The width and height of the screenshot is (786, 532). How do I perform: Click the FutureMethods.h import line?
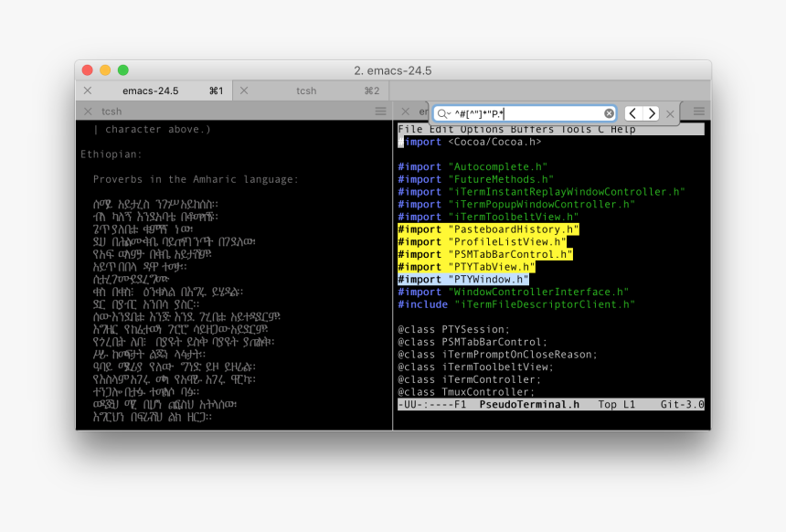pyautogui.click(x=475, y=179)
